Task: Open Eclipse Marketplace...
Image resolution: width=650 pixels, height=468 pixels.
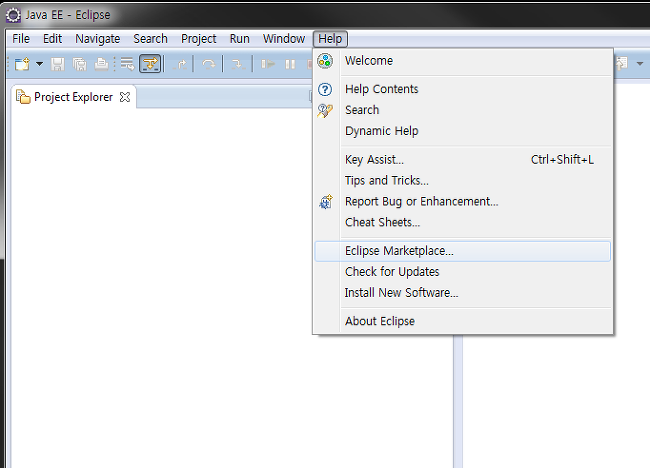Action: click(x=463, y=251)
